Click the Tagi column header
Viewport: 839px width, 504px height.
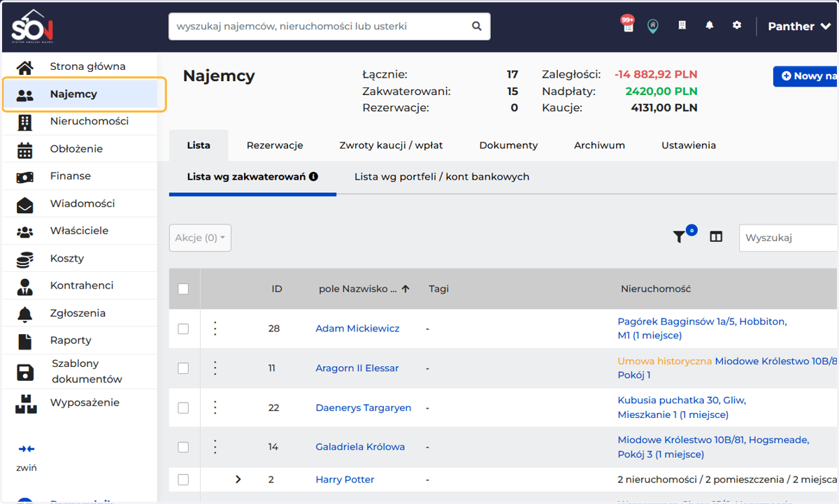[439, 289]
